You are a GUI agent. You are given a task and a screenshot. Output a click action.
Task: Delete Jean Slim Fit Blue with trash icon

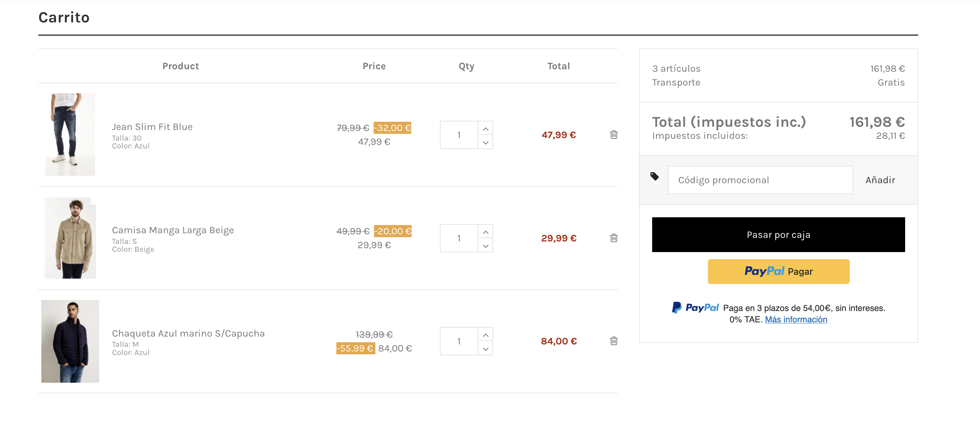(613, 135)
